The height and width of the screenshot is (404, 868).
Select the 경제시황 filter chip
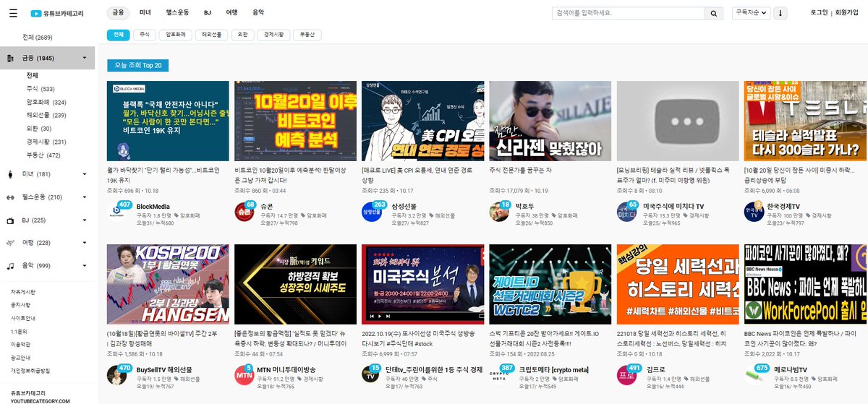coord(274,35)
